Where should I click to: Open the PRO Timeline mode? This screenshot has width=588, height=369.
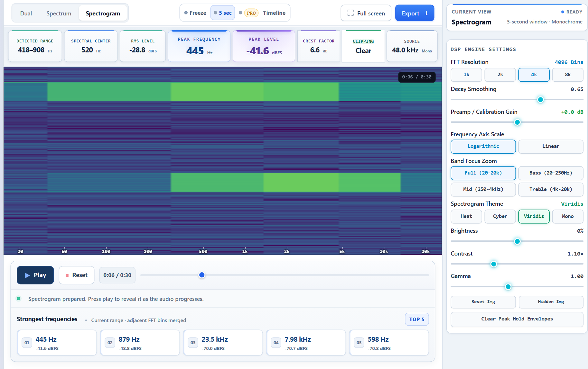262,13
